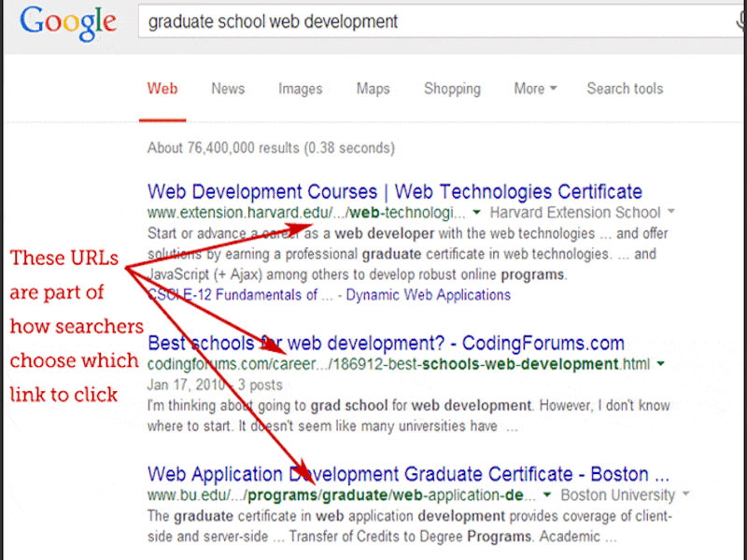Open Web Development Courses Harvard result title
The width and height of the screenshot is (747, 560).
pyautogui.click(x=394, y=191)
